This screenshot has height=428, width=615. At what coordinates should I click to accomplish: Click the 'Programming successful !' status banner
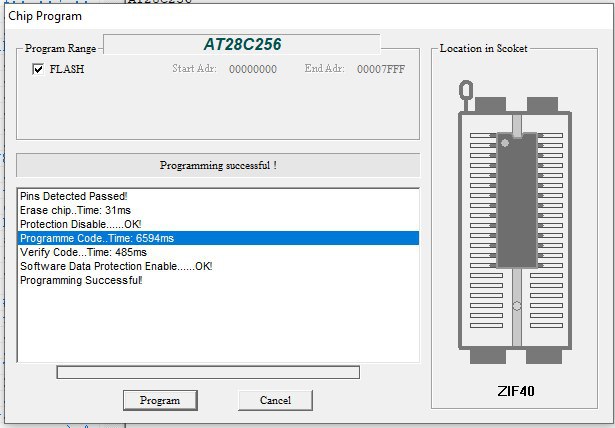218,166
